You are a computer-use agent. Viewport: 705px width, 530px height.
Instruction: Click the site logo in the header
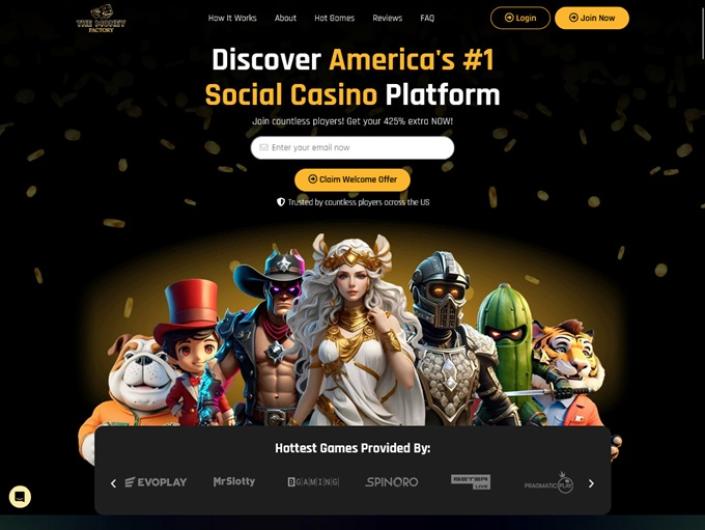pos(101,18)
